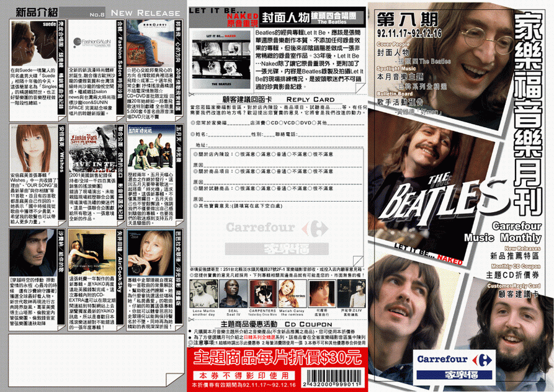Click the 主題商品每片折價$30元 red banner
Screen dimensions: 554x392
pos(277,358)
